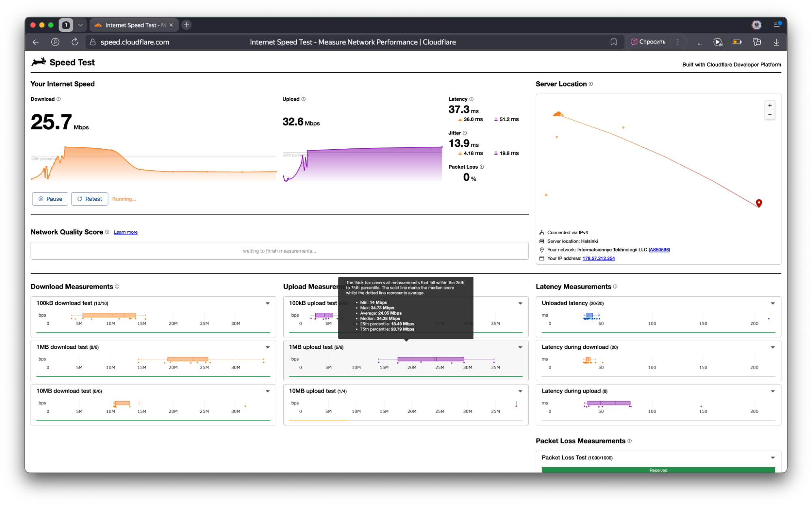
Task: Click the media play icon in toolbar
Action: tap(718, 42)
